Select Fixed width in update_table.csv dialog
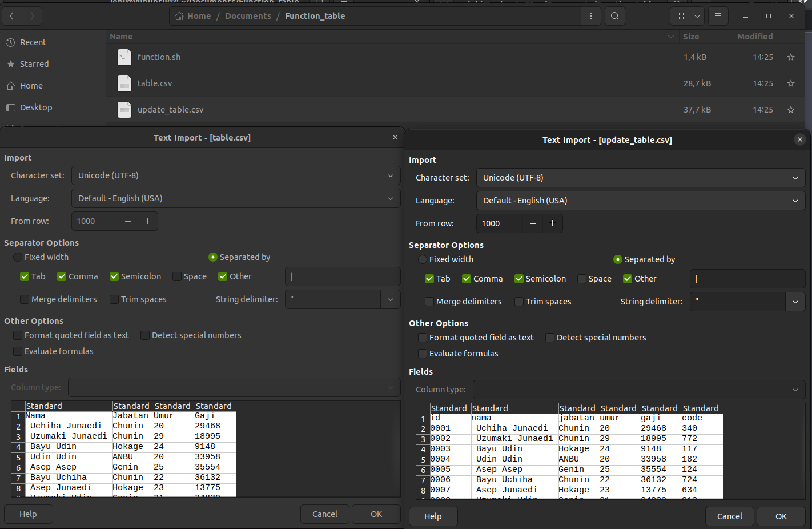The width and height of the screenshot is (812, 529). (x=423, y=259)
